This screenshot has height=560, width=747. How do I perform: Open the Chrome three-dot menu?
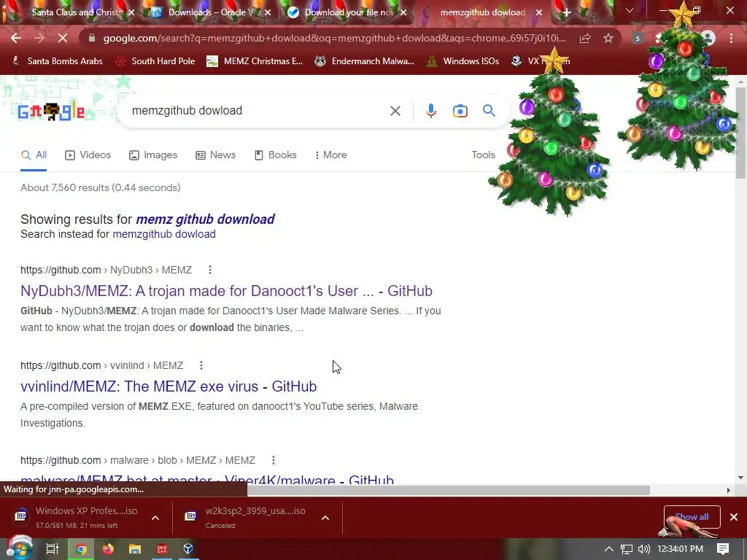pos(731,38)
